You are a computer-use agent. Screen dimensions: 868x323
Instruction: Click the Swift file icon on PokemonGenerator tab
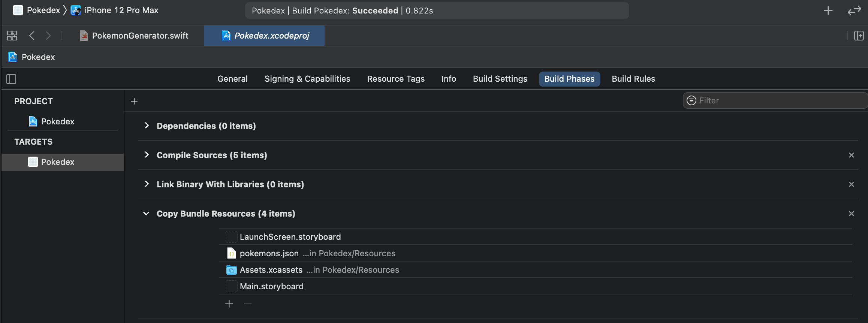pyautogui.click(x=84, y=36)
